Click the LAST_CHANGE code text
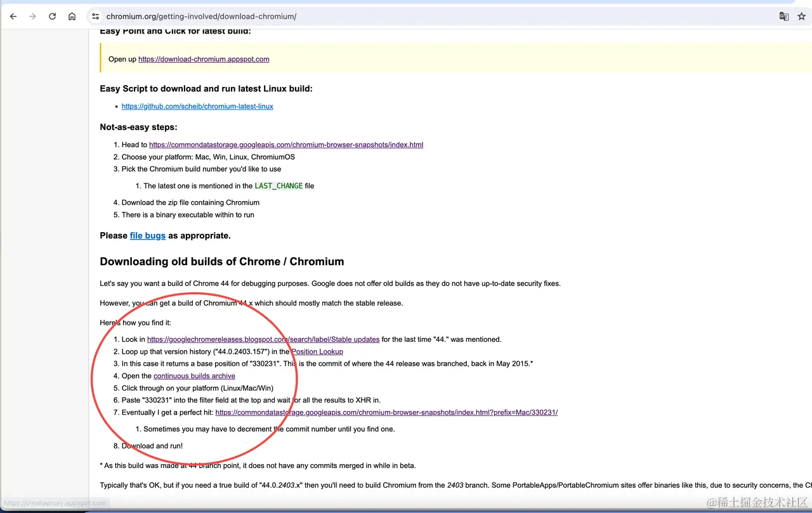The width and height of the screenshot is (812, 513). (278, 186)
